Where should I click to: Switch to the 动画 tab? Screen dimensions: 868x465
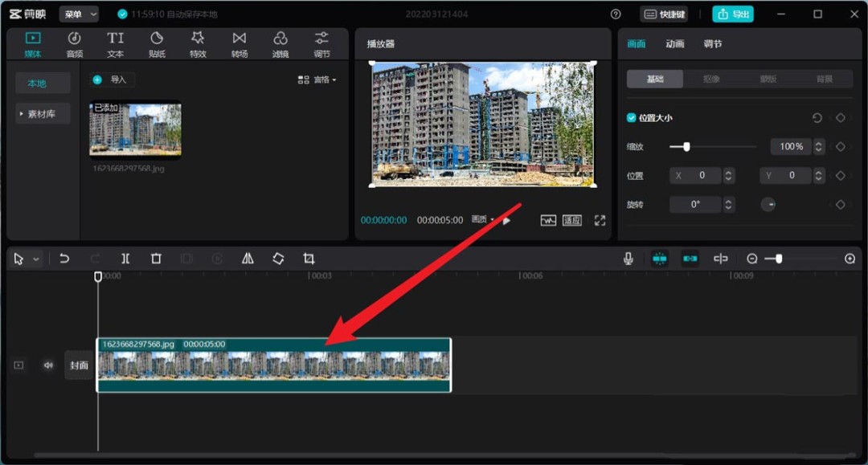coord(674,44)
